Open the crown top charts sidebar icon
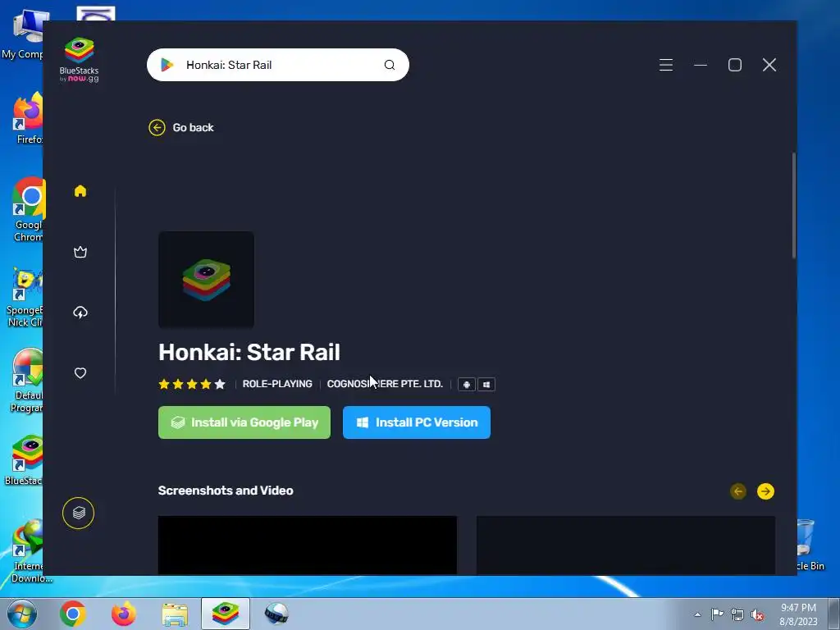Screen dimensions: 840x630 point(80,252)
